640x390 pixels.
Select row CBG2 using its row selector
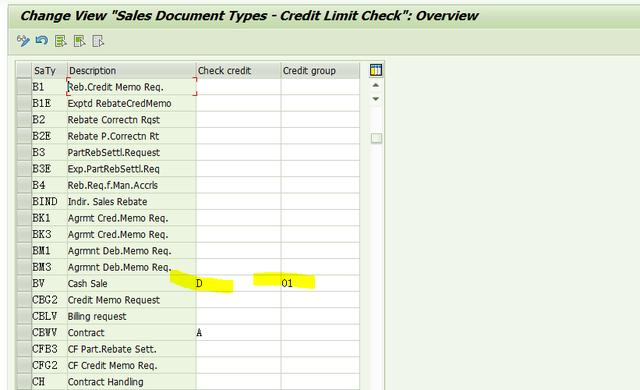(x=24, y=300)
